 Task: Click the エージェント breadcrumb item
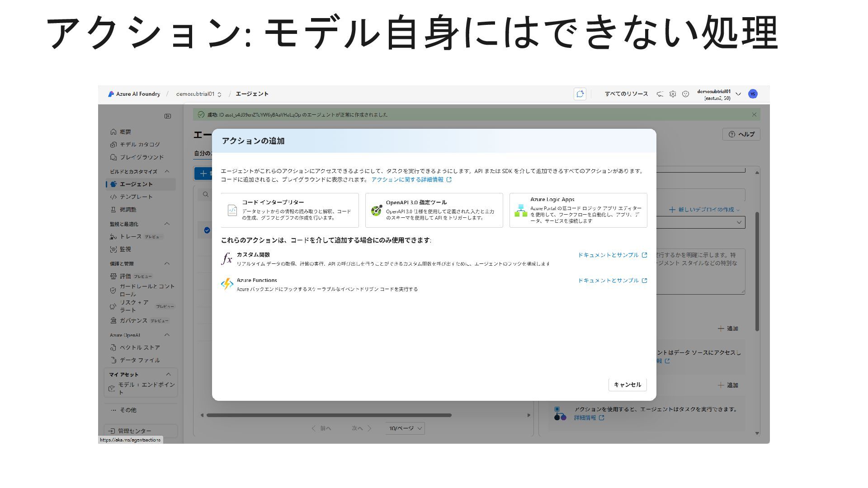(x=252, y=94)
